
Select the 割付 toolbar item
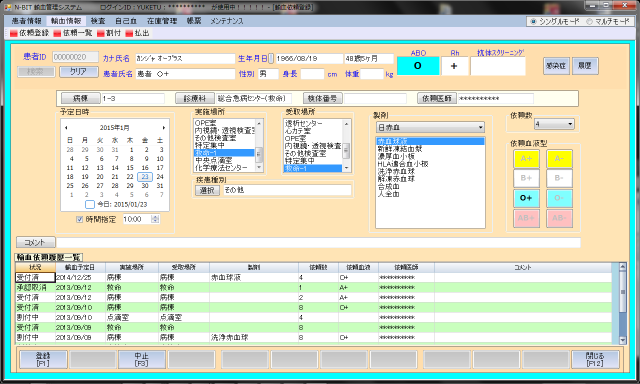[x=109, y=33]
